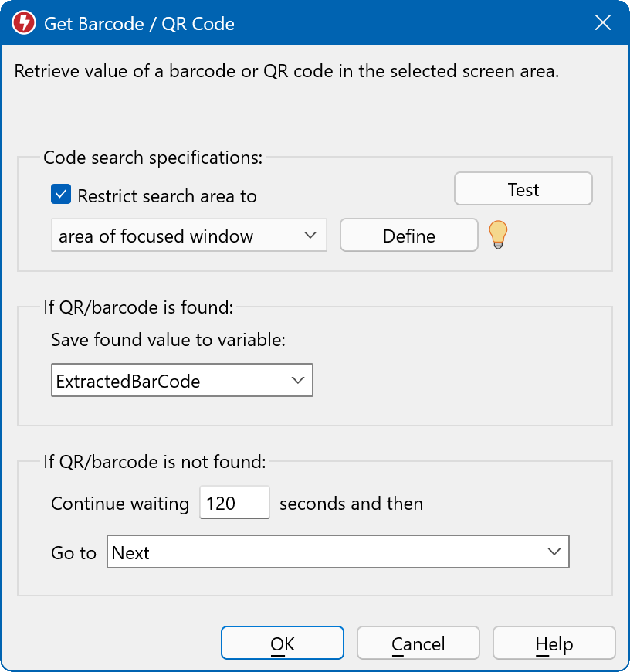Click the Test button
This screenshot has height=672, width=630.
(523, 188)
